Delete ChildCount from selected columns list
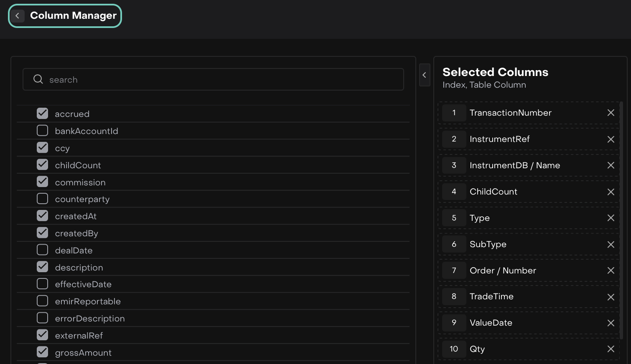This screenshot has height=364, width=631. click(611, 192)
